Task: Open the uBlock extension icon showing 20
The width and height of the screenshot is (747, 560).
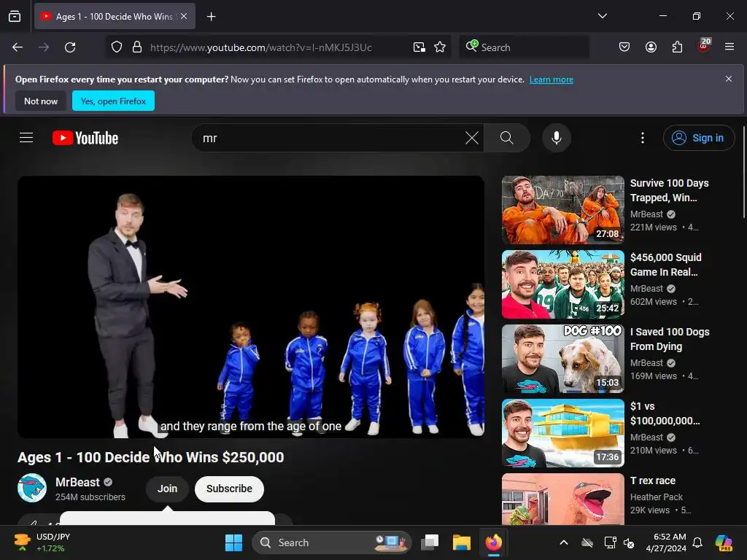Action: 704,46
